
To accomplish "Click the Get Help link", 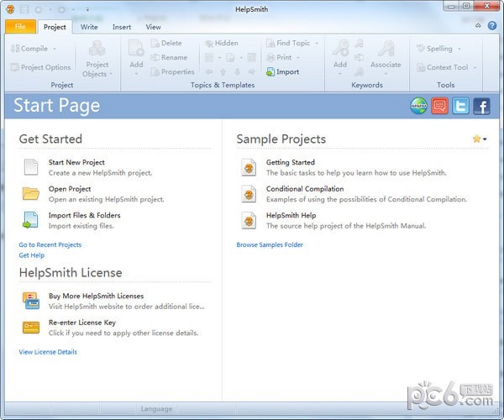I will [x=32, y=255].
